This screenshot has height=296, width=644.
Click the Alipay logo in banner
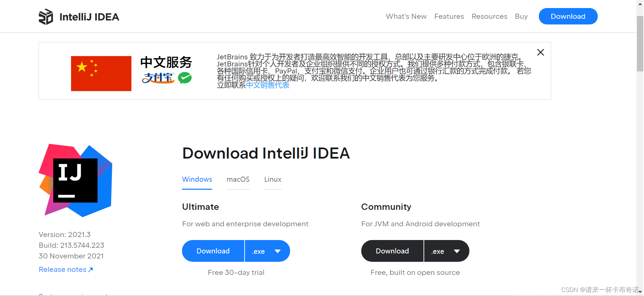(158, 78)
